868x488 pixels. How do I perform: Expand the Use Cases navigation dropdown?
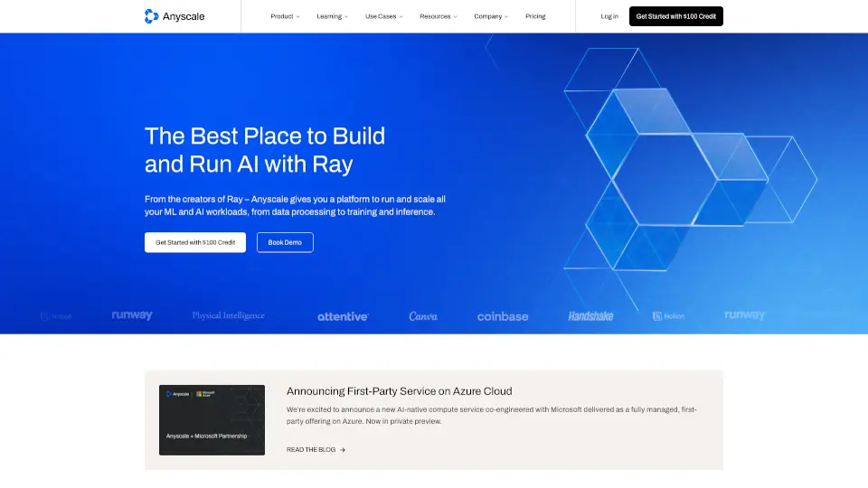383,16
